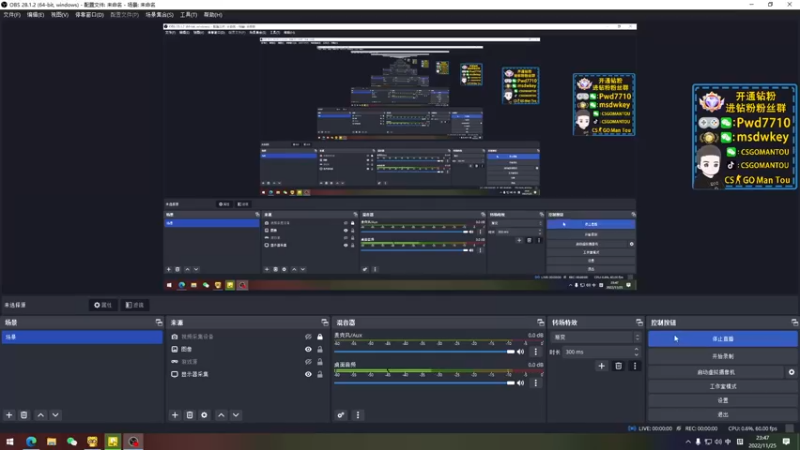Add a new source with plus icon

point(175,415)
